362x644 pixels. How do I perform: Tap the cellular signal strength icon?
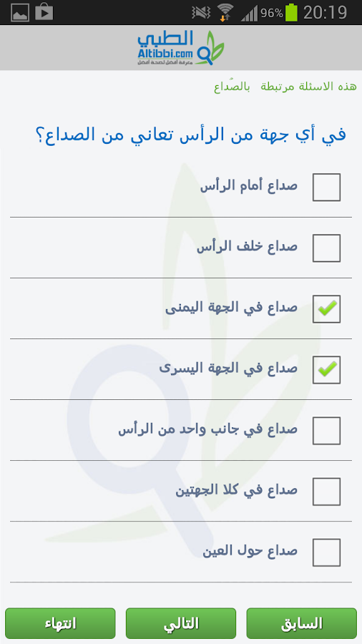(x=249, y=14)
